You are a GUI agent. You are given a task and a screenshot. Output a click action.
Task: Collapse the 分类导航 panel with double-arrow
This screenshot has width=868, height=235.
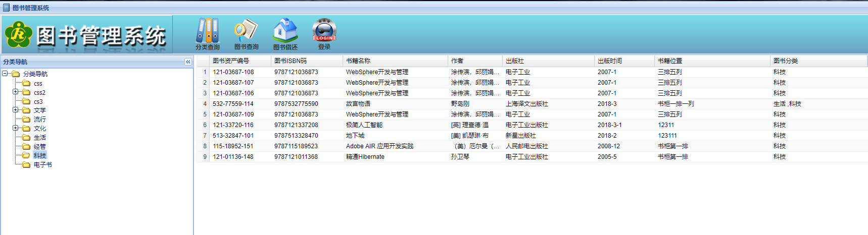(x=188, y=62)
